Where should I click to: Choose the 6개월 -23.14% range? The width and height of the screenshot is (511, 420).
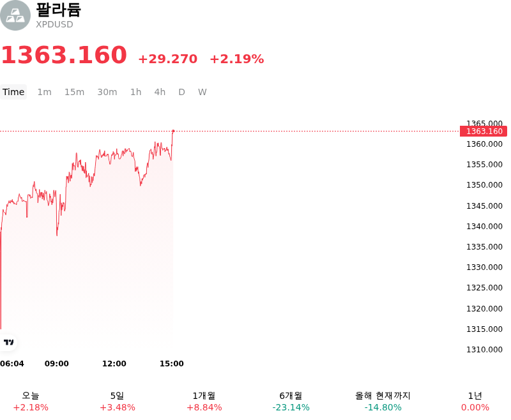(291, 401)
